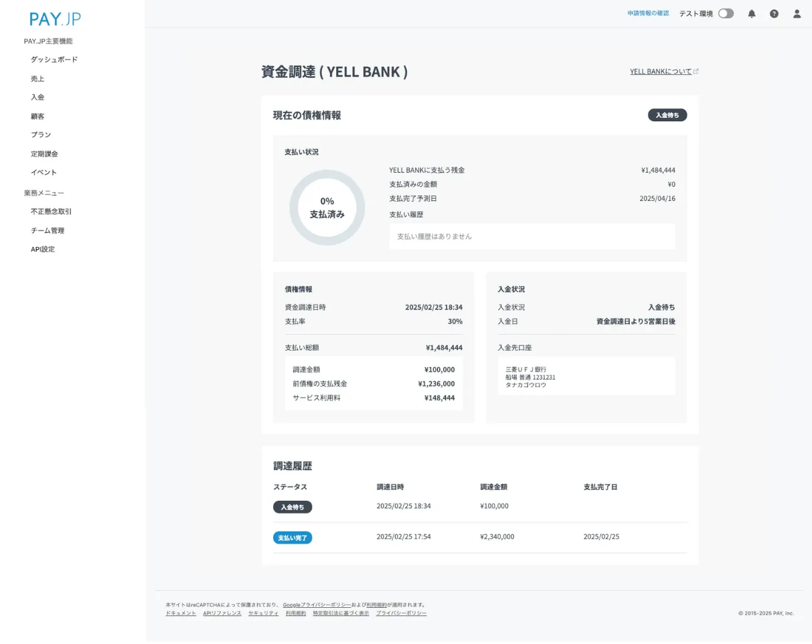The image size is (812, 644).
Task: Click the 資金調達日時 value 2025/02/25 18:34
Action: [x=434, y=307]
